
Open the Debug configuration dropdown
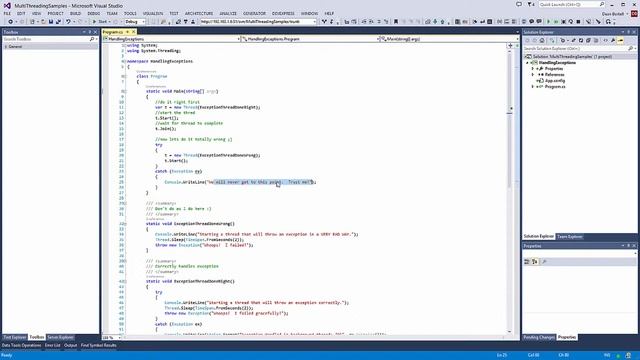click(x=135, y=22)
